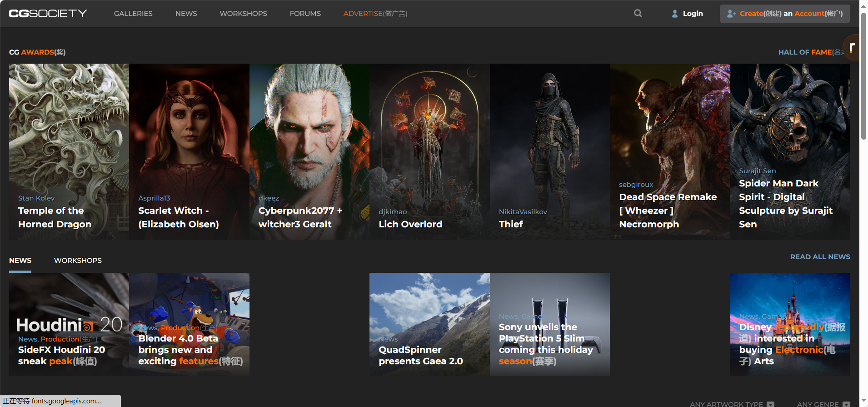Viewport: 868px width, 407px height.
Task: Click the add-user icon in Create an Account
Action: coord(731,14)
